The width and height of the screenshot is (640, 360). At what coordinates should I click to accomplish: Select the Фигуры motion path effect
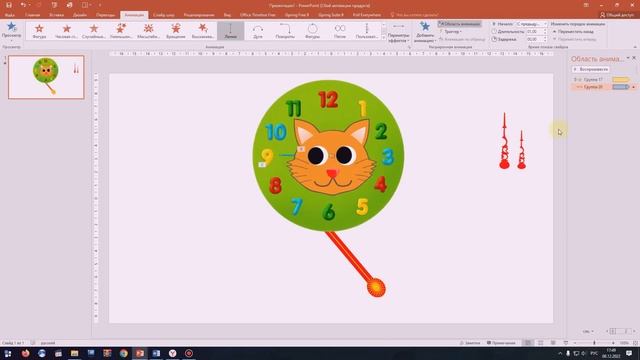[x=312, y=31]
